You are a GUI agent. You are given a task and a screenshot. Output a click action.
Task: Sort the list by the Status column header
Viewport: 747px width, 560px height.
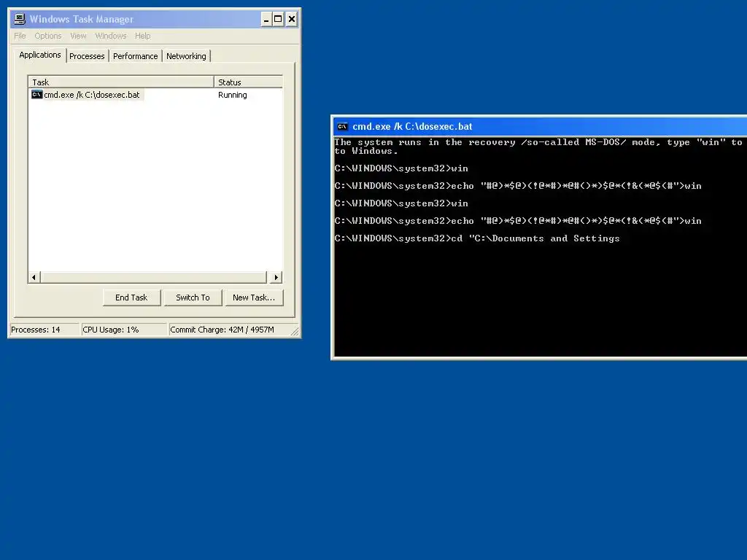[248, 82]
